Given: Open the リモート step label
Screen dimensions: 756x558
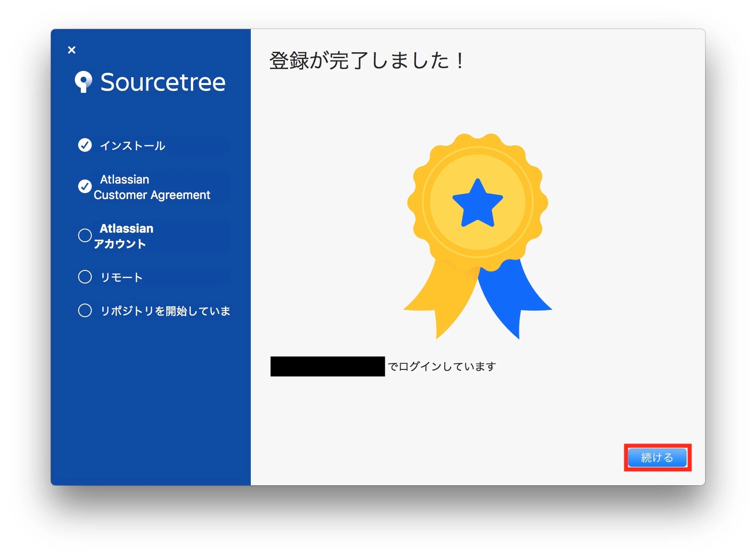Looking at the screenshot, I should click(x=121, y=277).
